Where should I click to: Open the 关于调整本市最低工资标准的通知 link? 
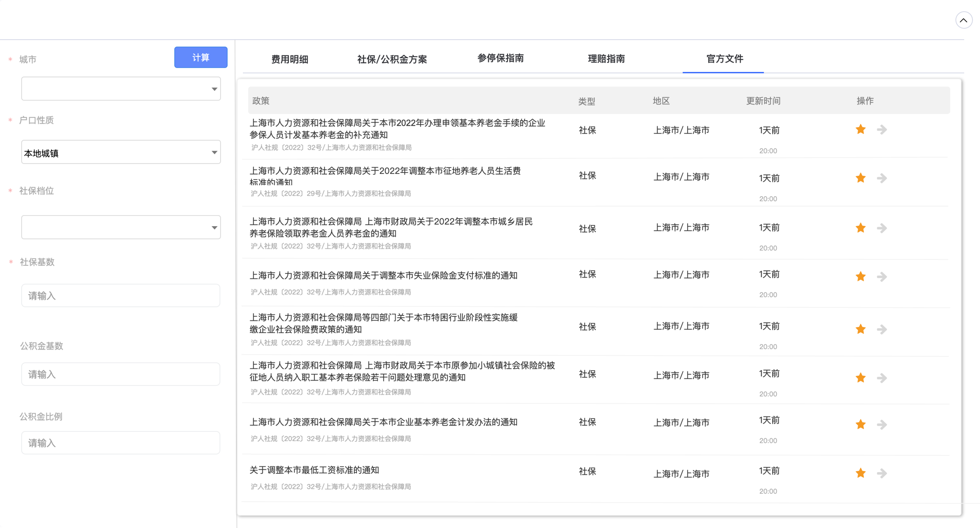click(314, 470)
